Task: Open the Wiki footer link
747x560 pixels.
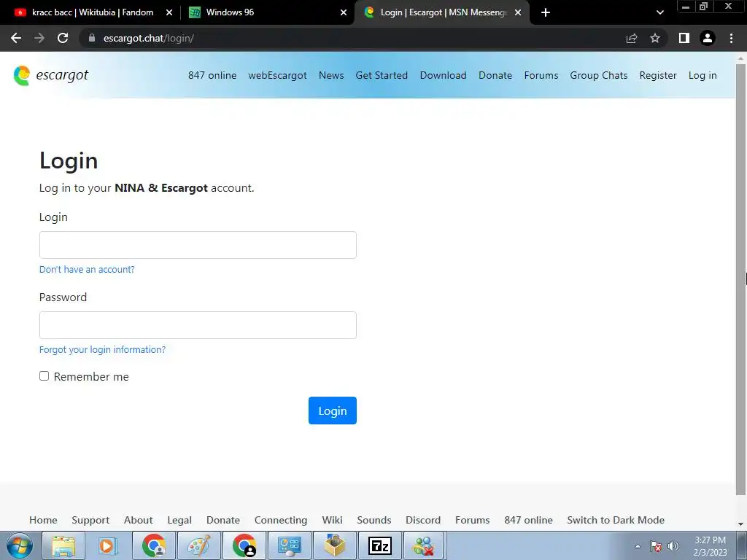Action: point(332,520)
